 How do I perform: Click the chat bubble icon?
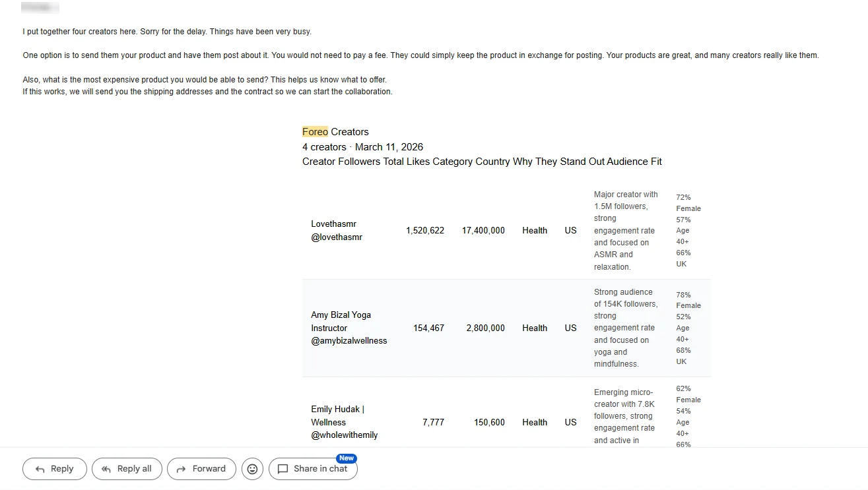(x=283, y=469)
